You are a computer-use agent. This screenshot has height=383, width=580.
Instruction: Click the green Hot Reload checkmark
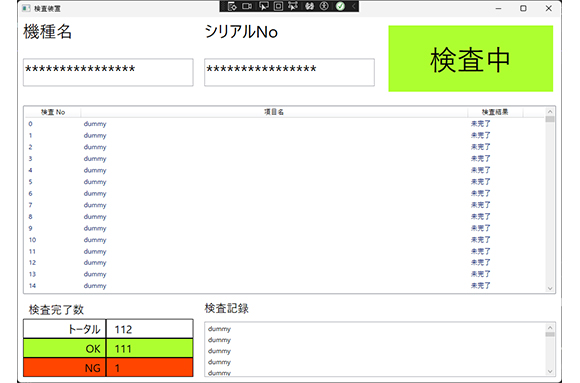click(x=340, y=6)
